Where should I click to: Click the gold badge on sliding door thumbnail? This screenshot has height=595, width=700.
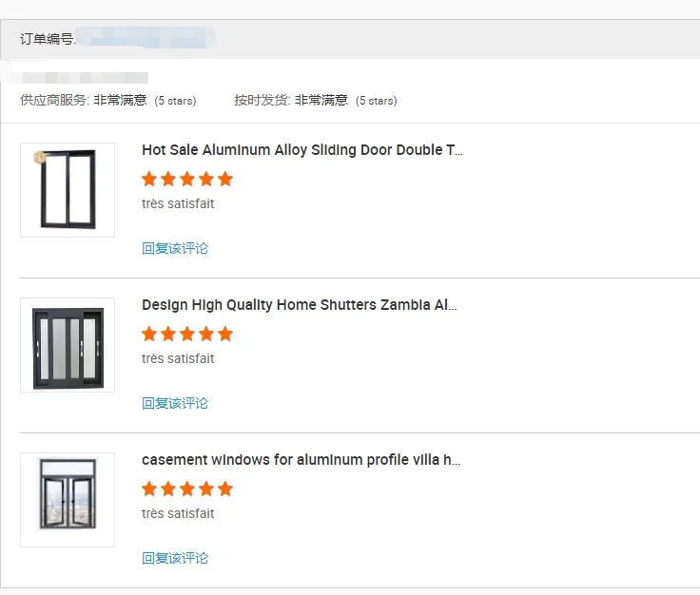[39, 157]
